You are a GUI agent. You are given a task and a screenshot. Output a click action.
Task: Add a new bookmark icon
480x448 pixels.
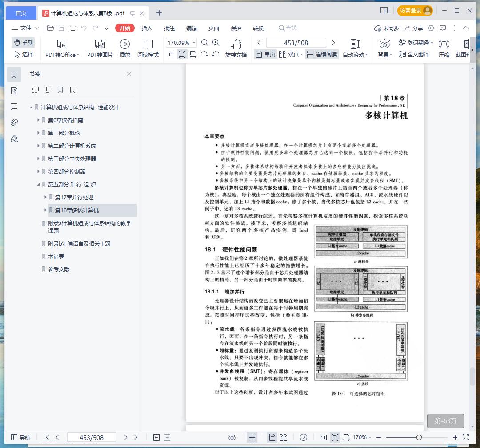point(60,90)
